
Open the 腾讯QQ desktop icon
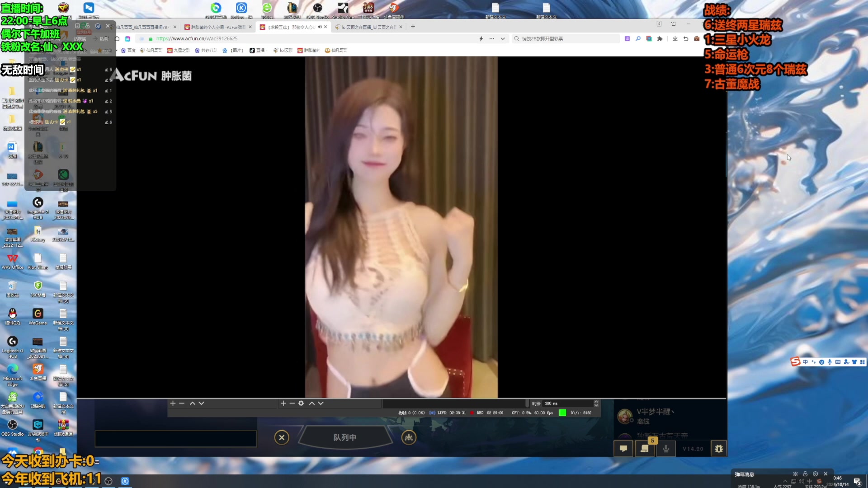[x=12, y=317]
